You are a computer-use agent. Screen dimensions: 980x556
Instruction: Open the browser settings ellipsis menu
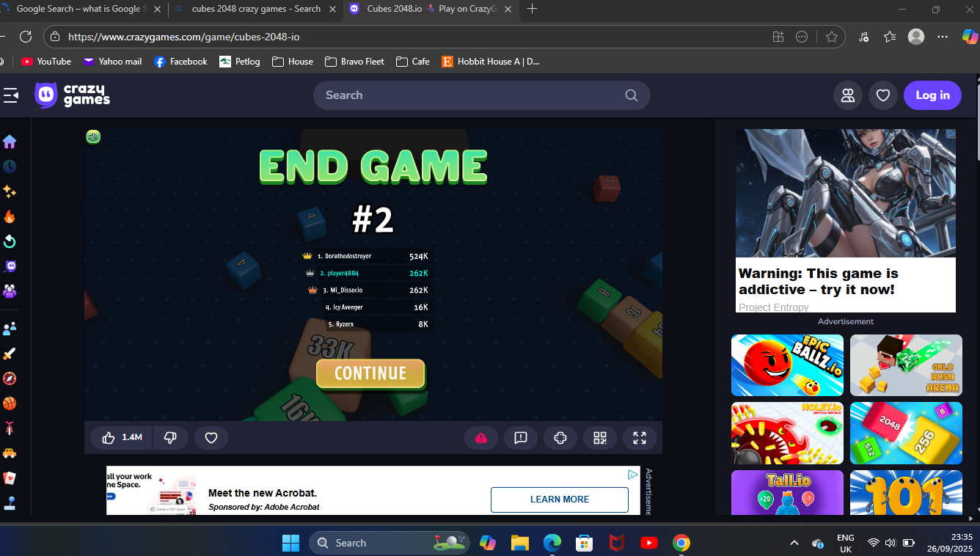pos(943,37)
